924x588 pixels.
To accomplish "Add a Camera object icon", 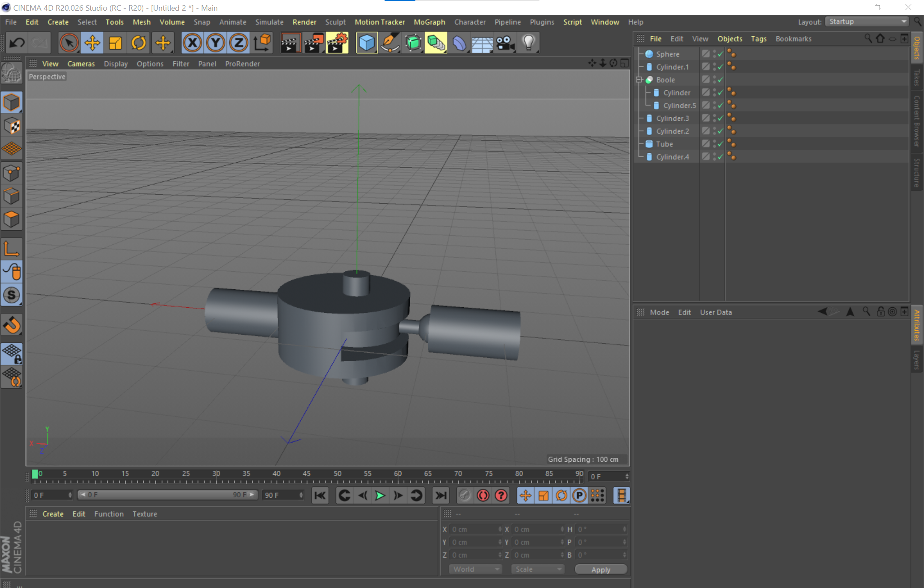I will pos(505,43).
